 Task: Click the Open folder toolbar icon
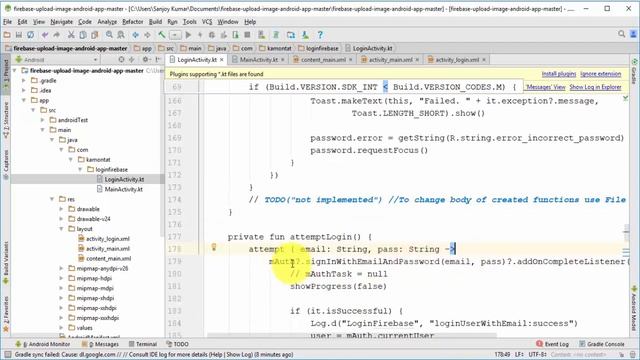pos(7,35)
